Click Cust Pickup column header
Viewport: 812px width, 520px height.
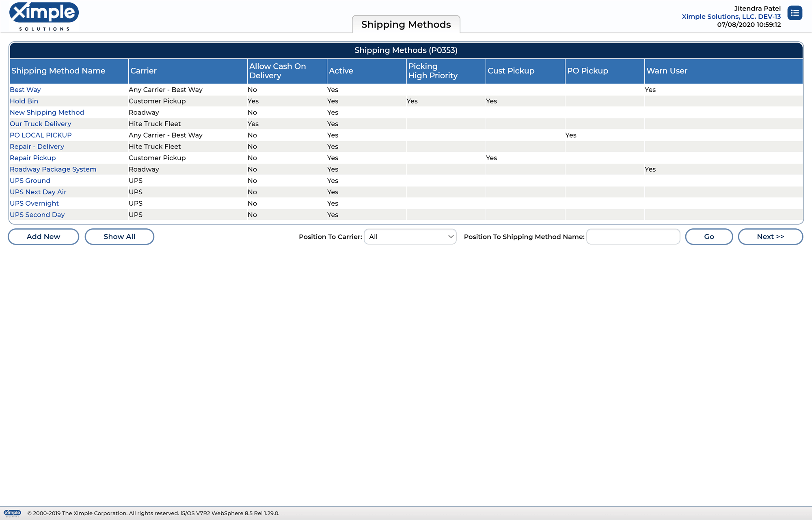pos(525,71)
